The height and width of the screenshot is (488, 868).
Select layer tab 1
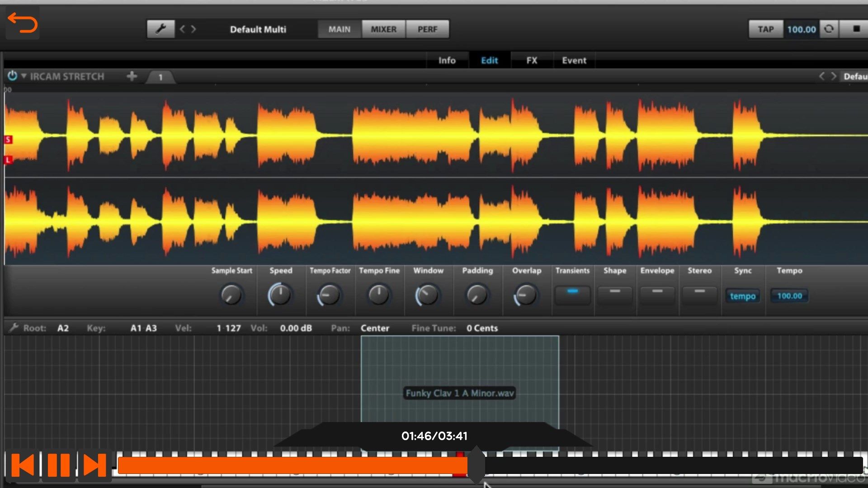pos(160,77)
